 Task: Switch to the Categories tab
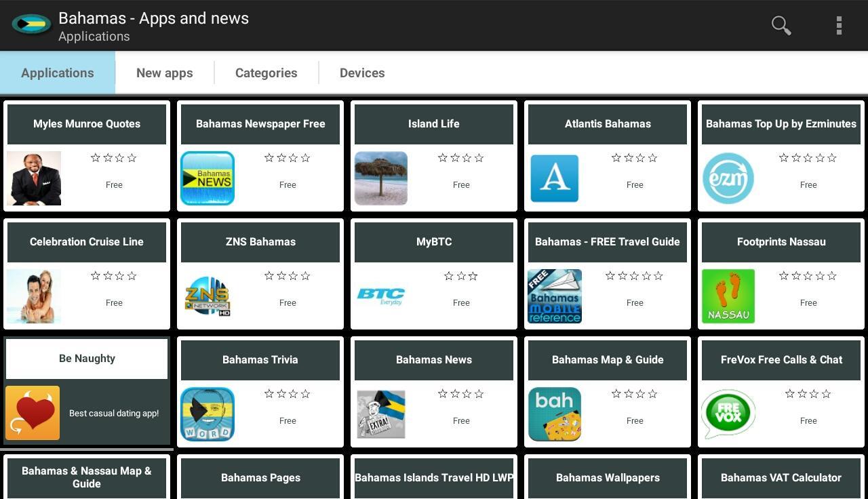point(267,73)
